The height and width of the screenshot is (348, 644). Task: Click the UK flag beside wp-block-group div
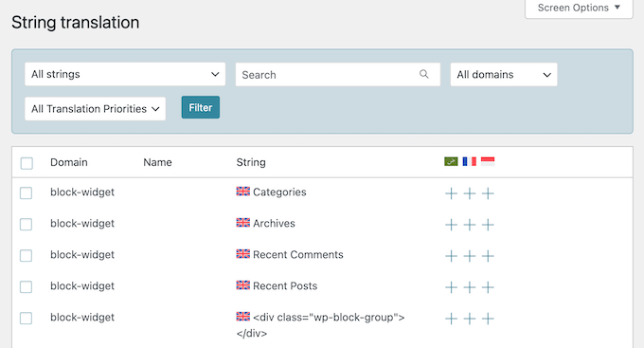[x=243, y=317]
